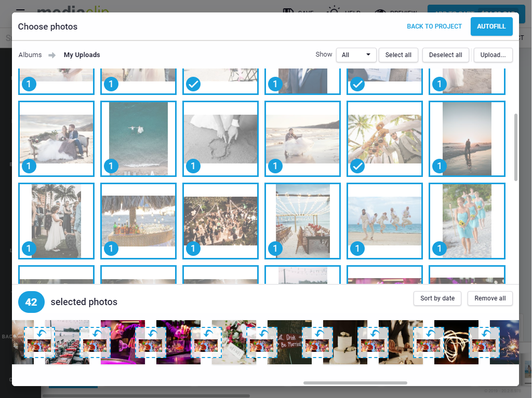Deselect the checked photo in the top row
Screen dimensions: 532x398
[x=193, y=84]
